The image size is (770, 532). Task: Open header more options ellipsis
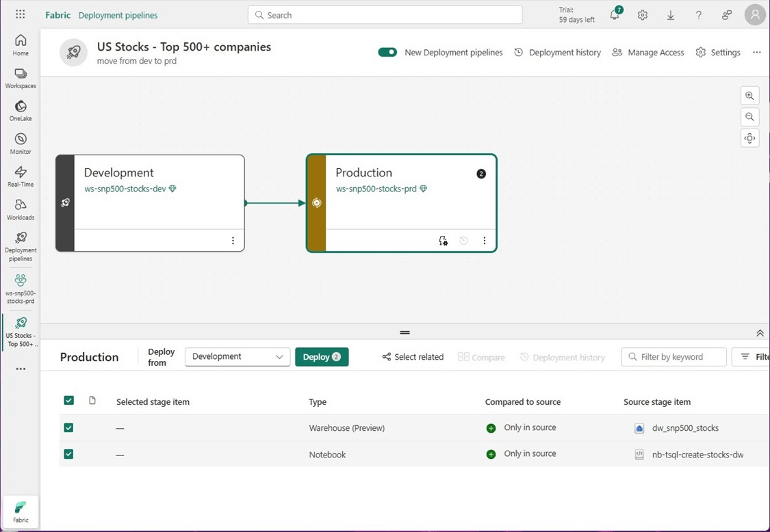757,53
